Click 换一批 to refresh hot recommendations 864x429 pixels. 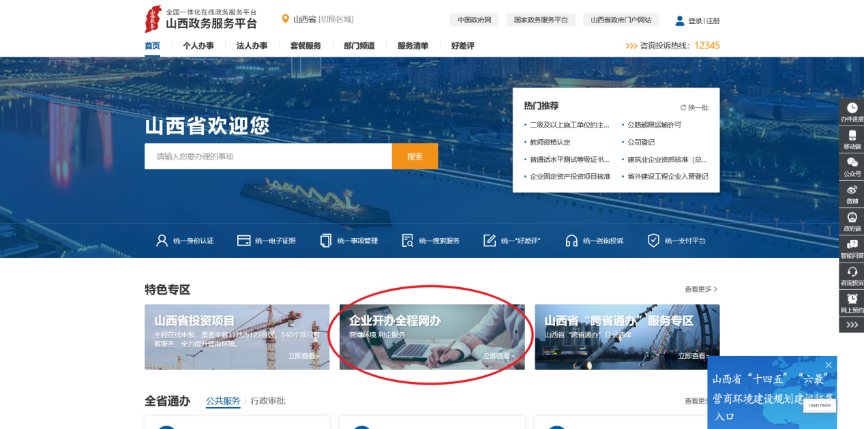pyautogui.click(x=694, y=107)
